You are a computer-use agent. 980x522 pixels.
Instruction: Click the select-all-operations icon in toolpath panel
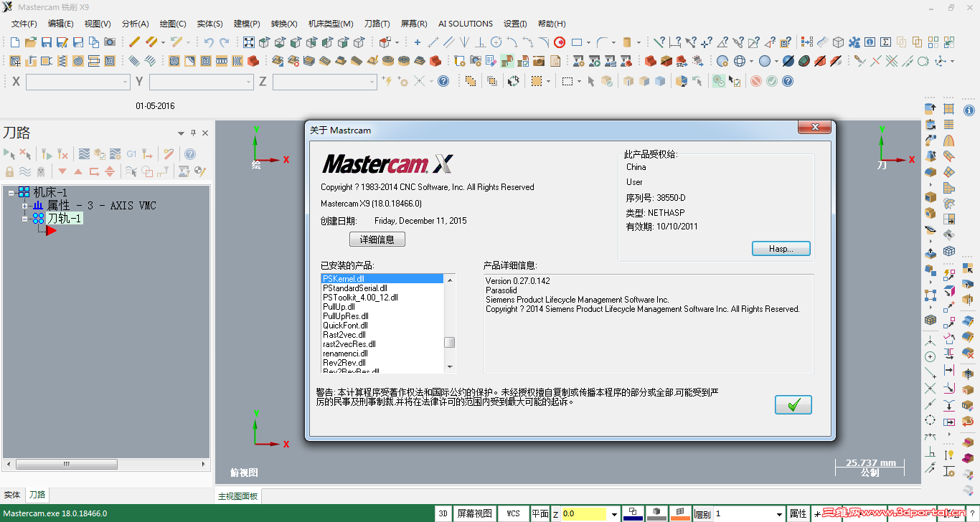[x=9, y=153]
